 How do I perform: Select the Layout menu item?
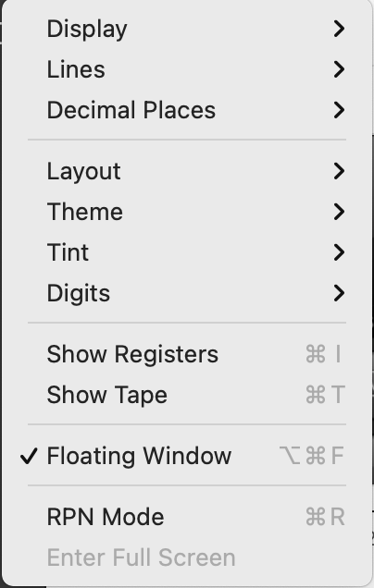click(x=187, y=171)
